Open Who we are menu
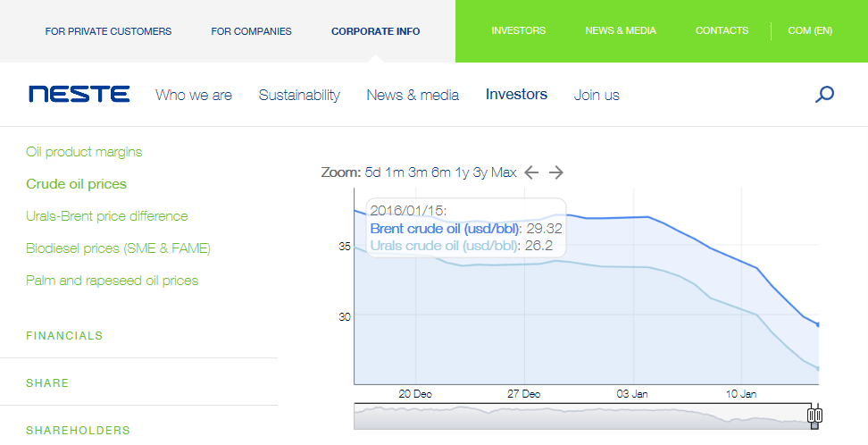The height and width of the screenshot is (445, 868). click(x=194, y=95)
